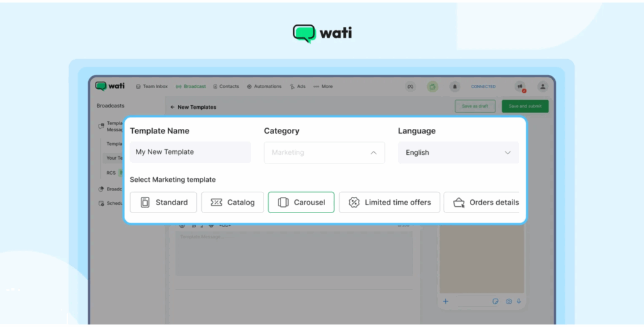The width and height of the screenshot is (644, 327).
Task: Click the chevron in the Category dropdown
Action: (374, 152)
